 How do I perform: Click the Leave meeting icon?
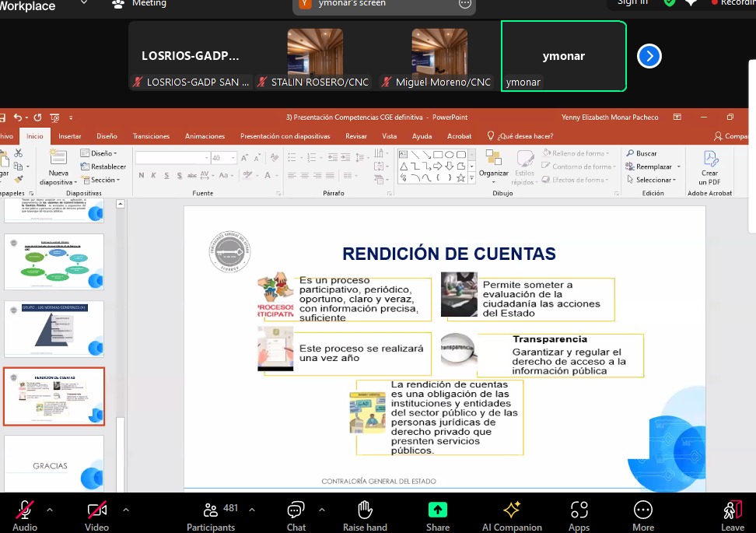tap(732, 510)
